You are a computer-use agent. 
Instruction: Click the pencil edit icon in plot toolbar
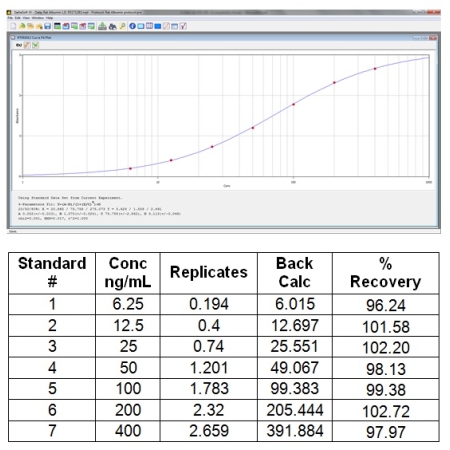click(27, 45)
